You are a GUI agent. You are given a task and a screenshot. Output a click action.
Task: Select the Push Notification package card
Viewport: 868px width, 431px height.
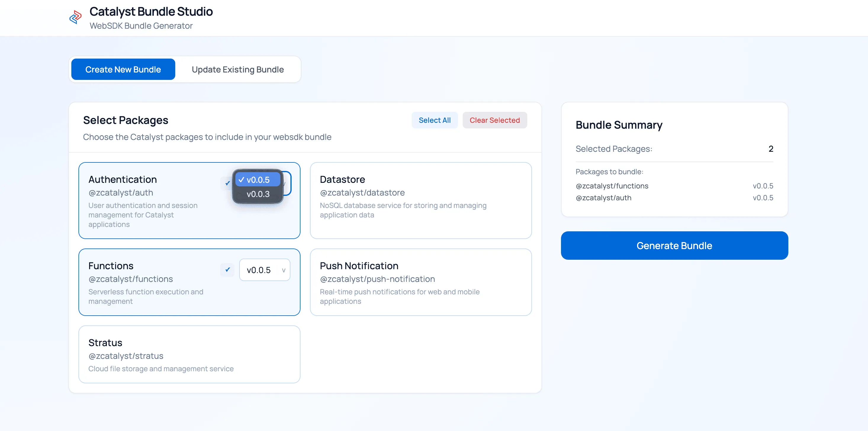[420, 282]
